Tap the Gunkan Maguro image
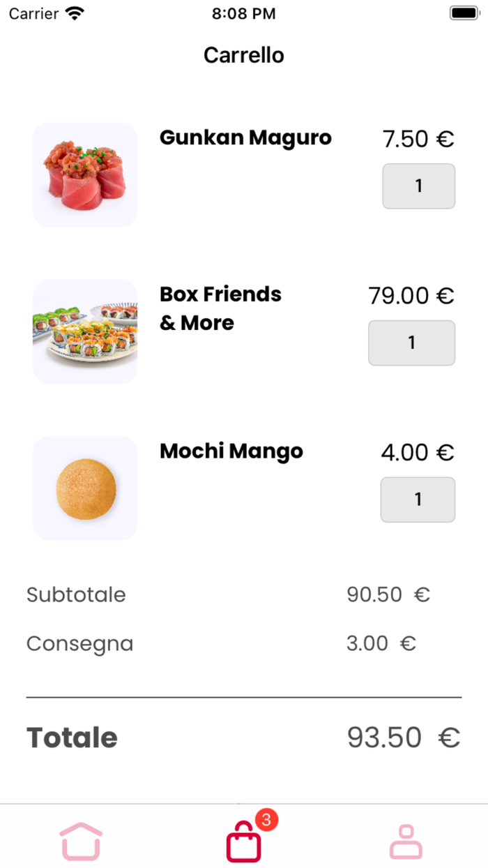 pyautogui.click(x=84, y=174)
